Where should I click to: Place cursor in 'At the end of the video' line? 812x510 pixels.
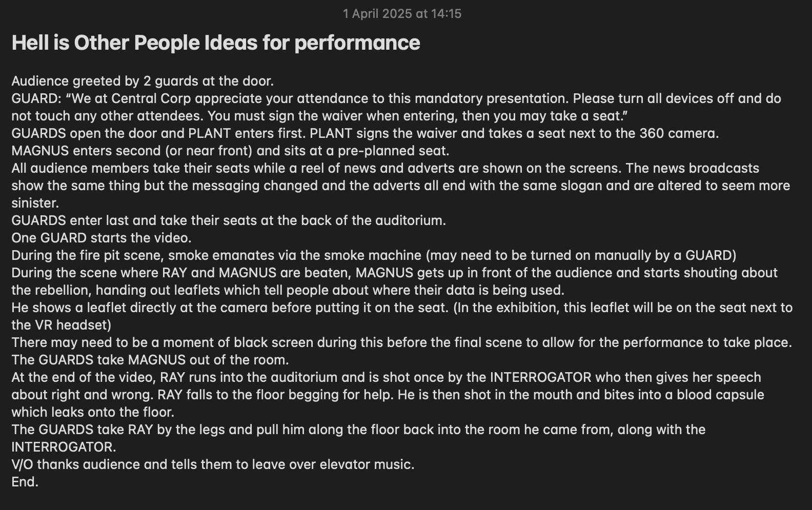coord(386,378)
